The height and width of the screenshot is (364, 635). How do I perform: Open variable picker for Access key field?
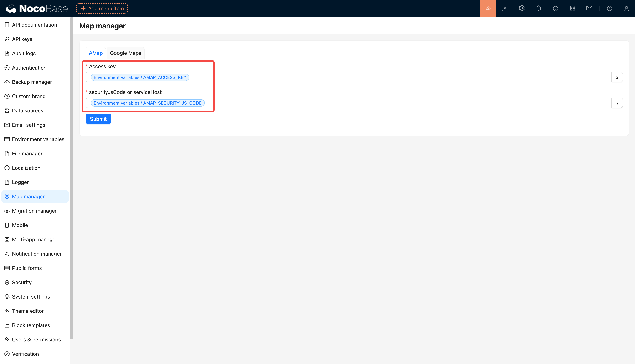[617, 77]
